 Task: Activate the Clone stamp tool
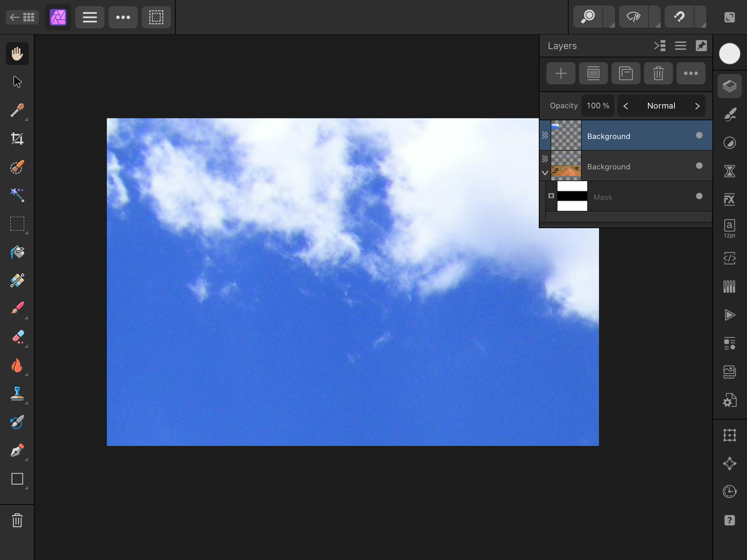pos(17,394)
